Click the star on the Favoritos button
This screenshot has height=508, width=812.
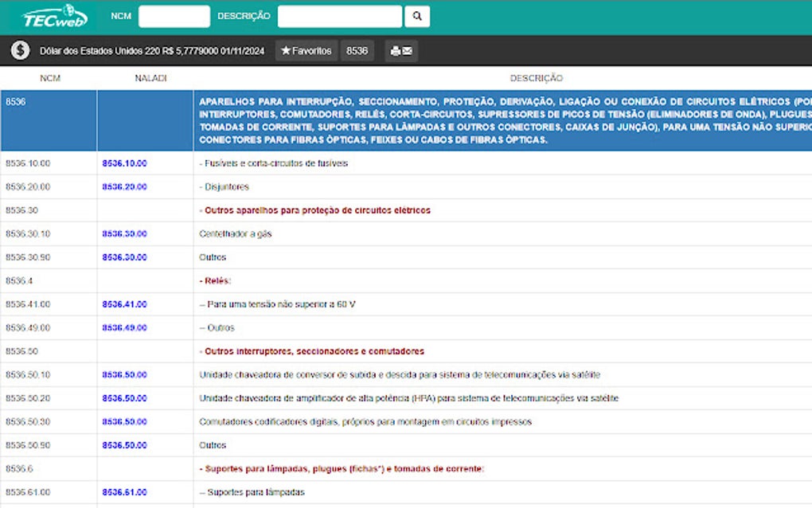coord(287,50)
